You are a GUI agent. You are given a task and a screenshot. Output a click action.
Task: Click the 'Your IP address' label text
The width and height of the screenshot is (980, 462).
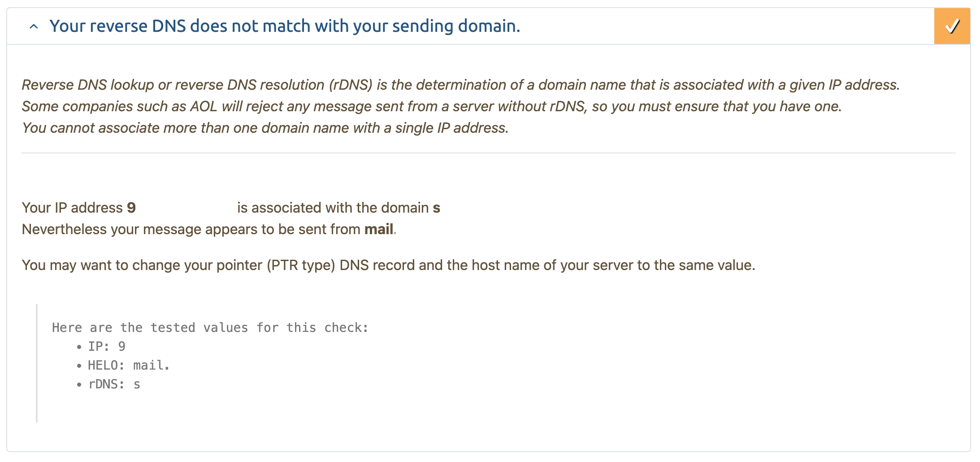[x=72, y=208]
